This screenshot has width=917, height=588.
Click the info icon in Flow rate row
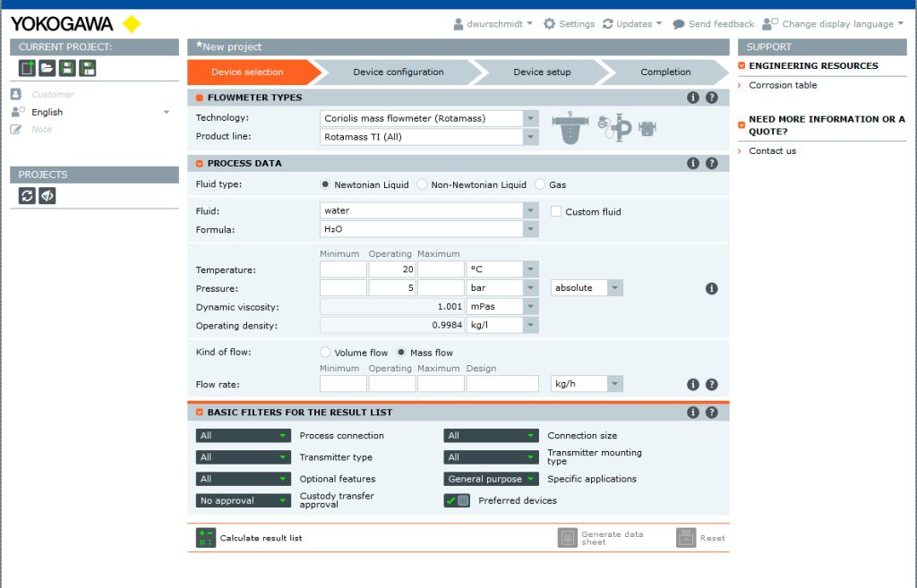[693, 384]
